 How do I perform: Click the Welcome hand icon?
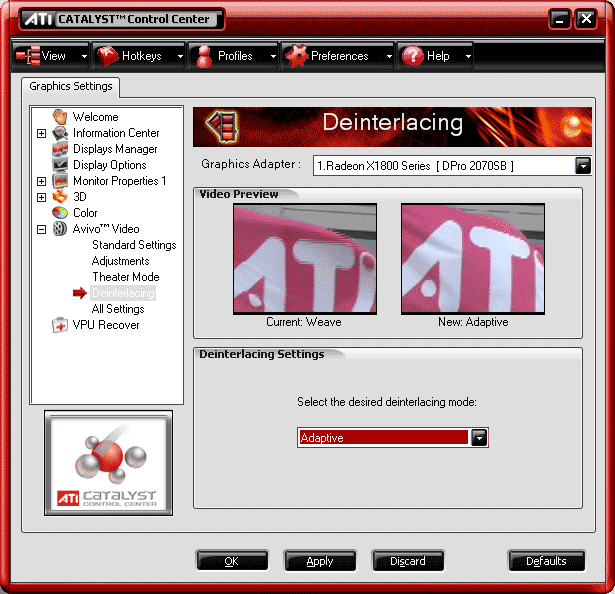pos(60,117)
